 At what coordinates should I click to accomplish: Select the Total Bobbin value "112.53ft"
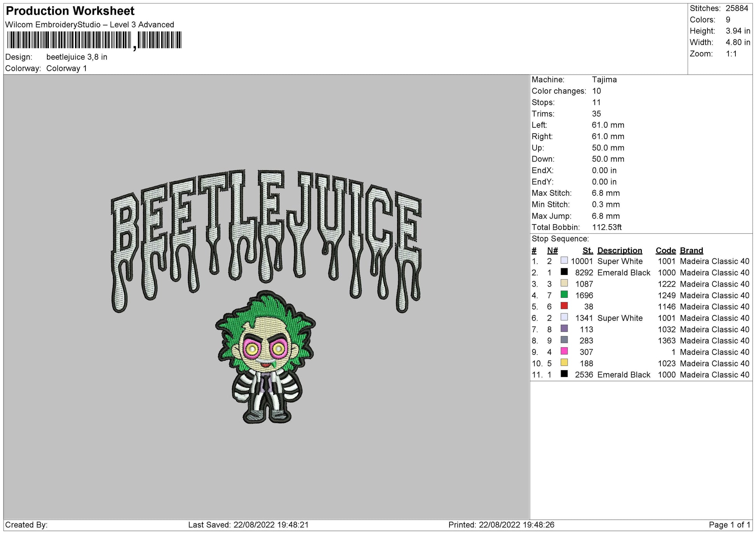607,227
